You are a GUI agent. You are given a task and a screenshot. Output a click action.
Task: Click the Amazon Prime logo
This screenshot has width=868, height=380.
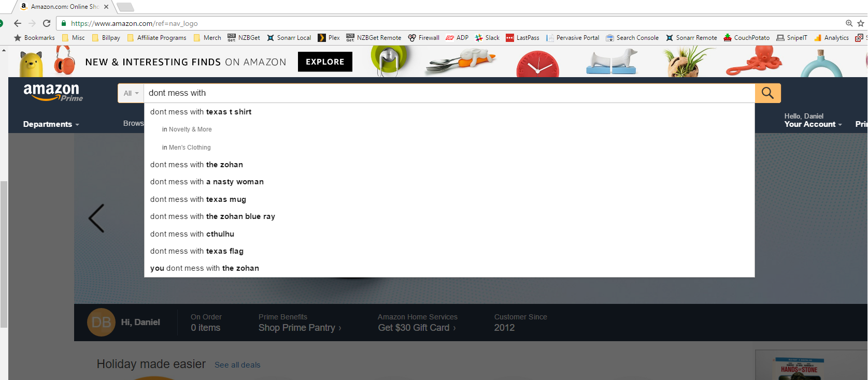[x=52, y=92]
